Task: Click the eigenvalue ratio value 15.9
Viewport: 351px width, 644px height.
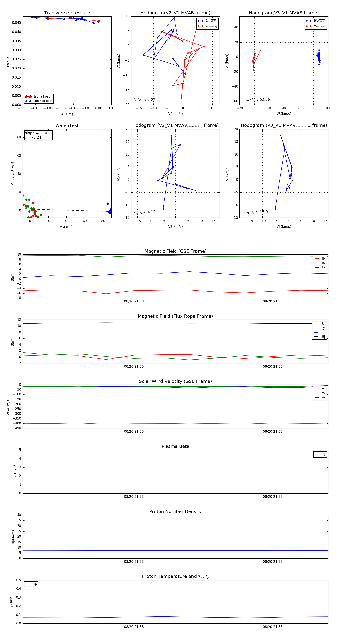Action: pos(264,212)
